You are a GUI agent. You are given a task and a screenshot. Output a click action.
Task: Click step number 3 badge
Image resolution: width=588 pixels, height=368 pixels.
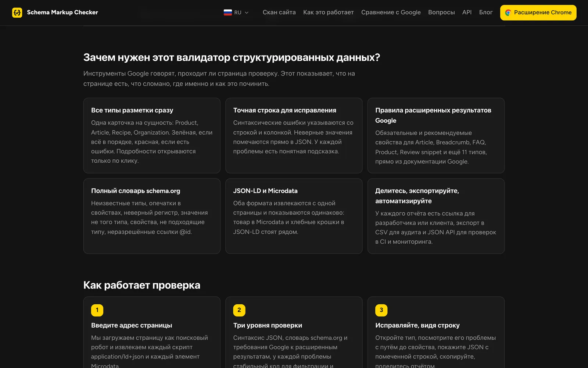(381, 310)
